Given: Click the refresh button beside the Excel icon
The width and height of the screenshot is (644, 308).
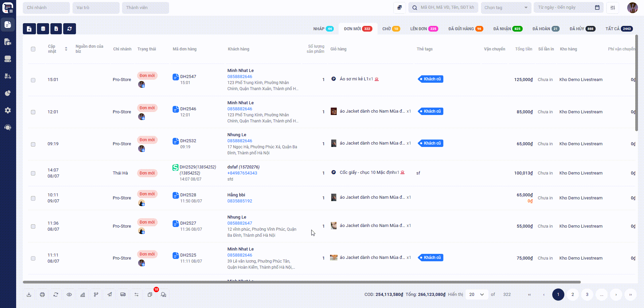Looking at the screenshot, I should (x=70, y=29).
